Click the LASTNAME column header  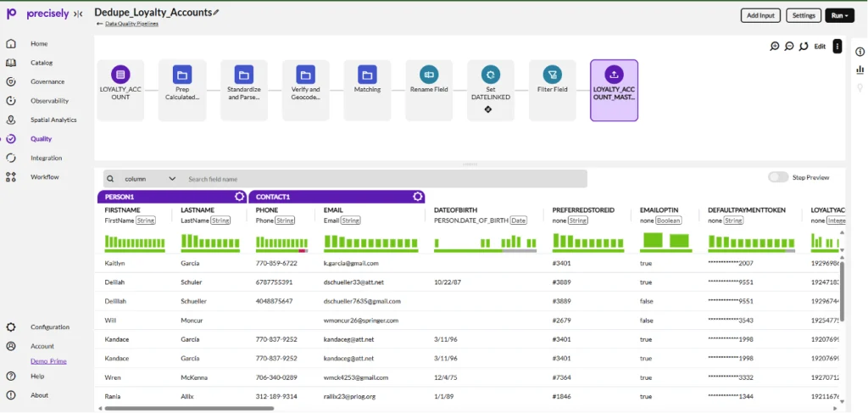(x=196, y=210)
